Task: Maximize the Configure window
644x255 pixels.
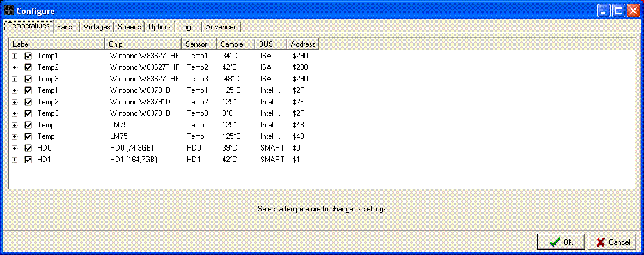Action: 618,11
